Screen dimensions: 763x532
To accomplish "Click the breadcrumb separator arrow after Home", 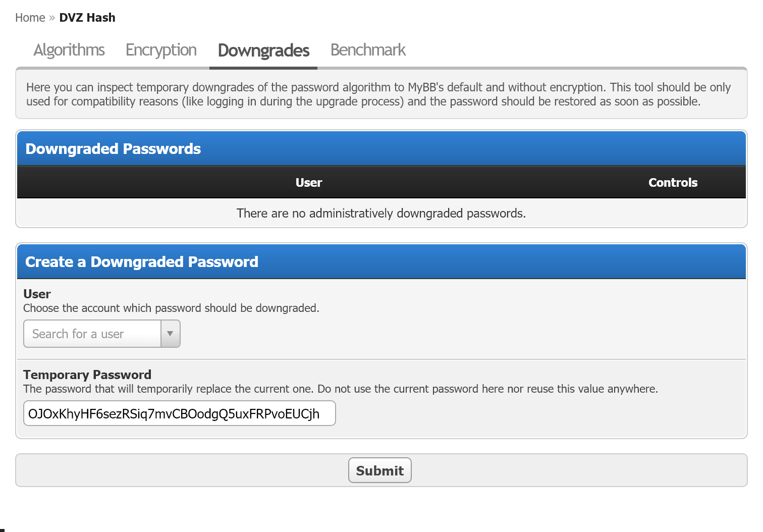I will tap(52, 18).
